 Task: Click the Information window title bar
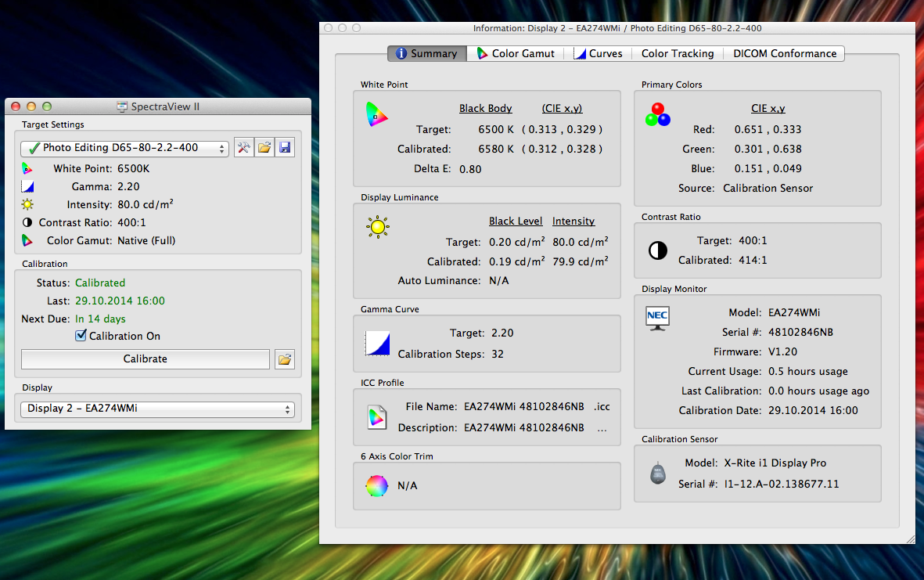[617, 27]
